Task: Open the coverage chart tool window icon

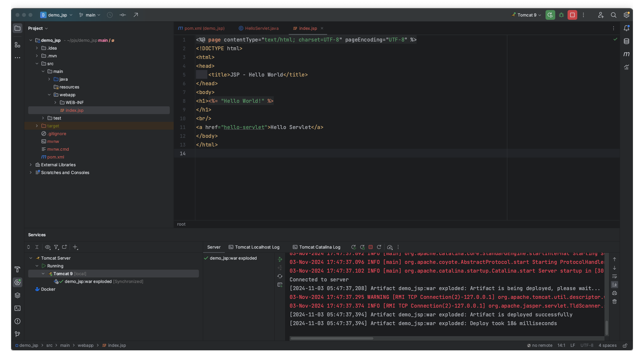Action: (627, 67)
